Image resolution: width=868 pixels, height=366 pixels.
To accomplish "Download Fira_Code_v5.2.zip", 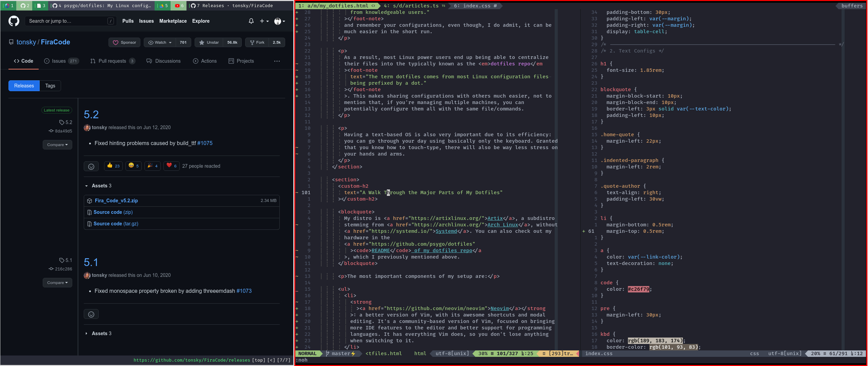I will tap(116, 201).
